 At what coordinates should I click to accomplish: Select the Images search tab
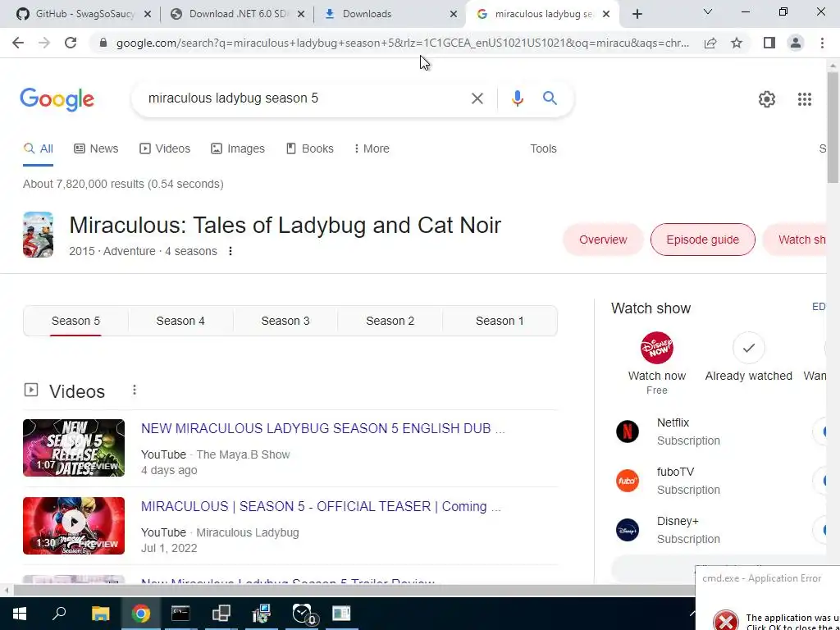tap(238, 148)
